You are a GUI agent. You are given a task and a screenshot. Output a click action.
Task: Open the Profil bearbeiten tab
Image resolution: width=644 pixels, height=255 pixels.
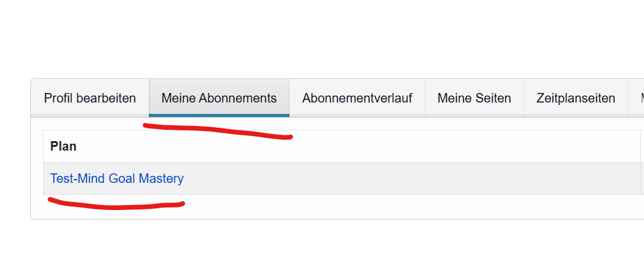tap(90, 98)
